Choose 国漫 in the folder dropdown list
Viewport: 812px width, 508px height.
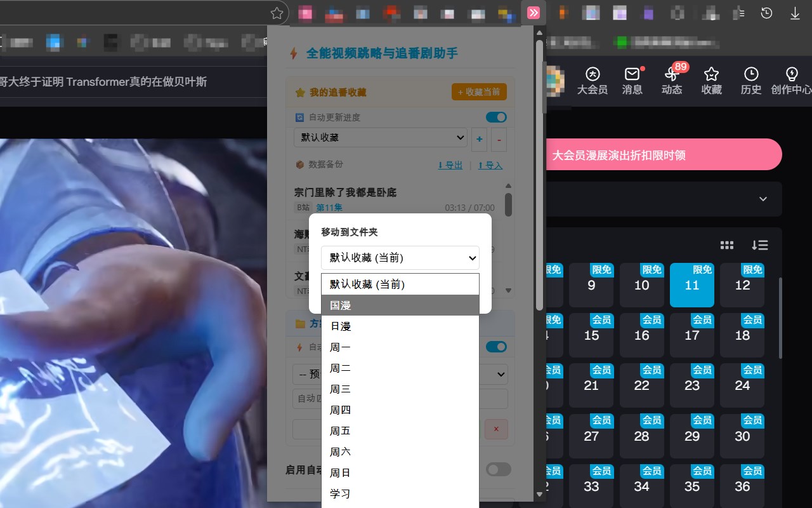point(400,305)
